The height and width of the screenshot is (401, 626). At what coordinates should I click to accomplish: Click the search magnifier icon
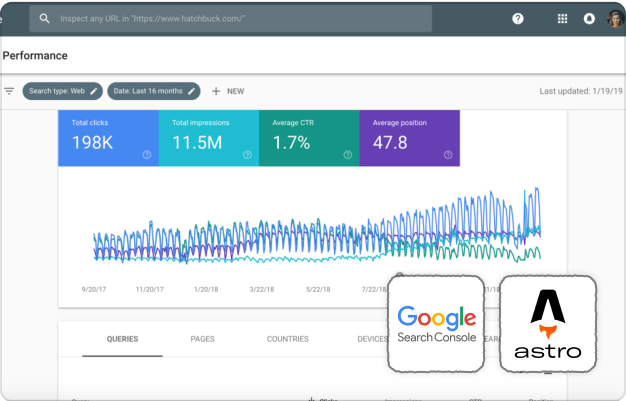point(45,18)
